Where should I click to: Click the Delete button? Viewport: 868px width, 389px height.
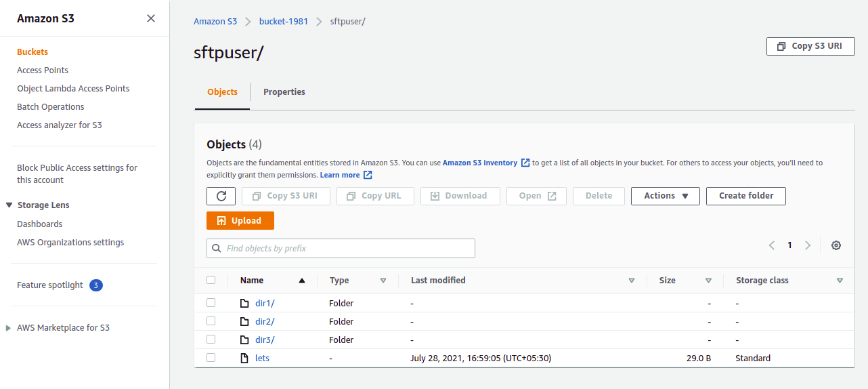click(599, 196)
